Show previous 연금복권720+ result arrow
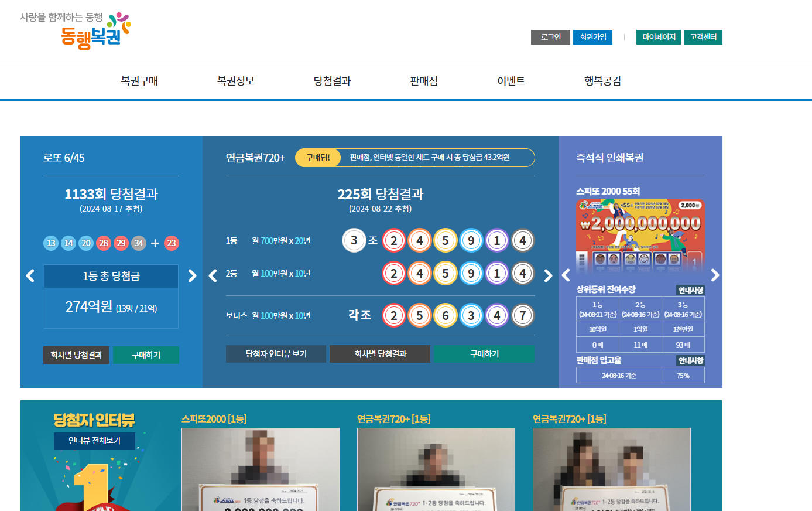Viewport: 812px width, 511px height. (x=213, y=275)
